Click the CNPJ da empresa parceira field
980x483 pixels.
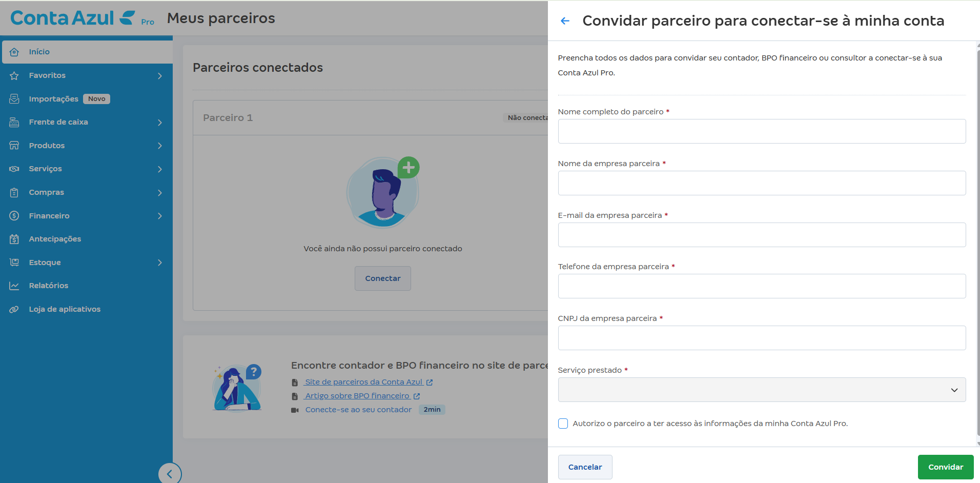(x=762, y=338)
